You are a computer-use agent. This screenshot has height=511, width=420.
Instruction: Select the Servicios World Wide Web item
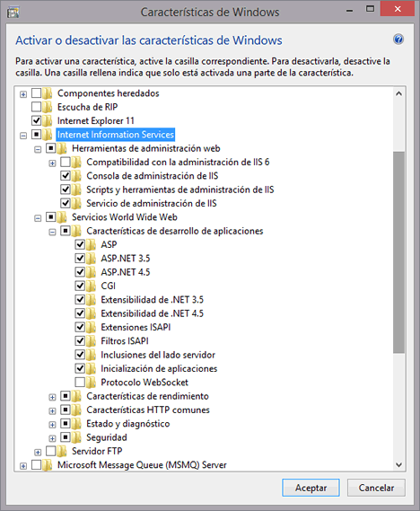[125, 217]
